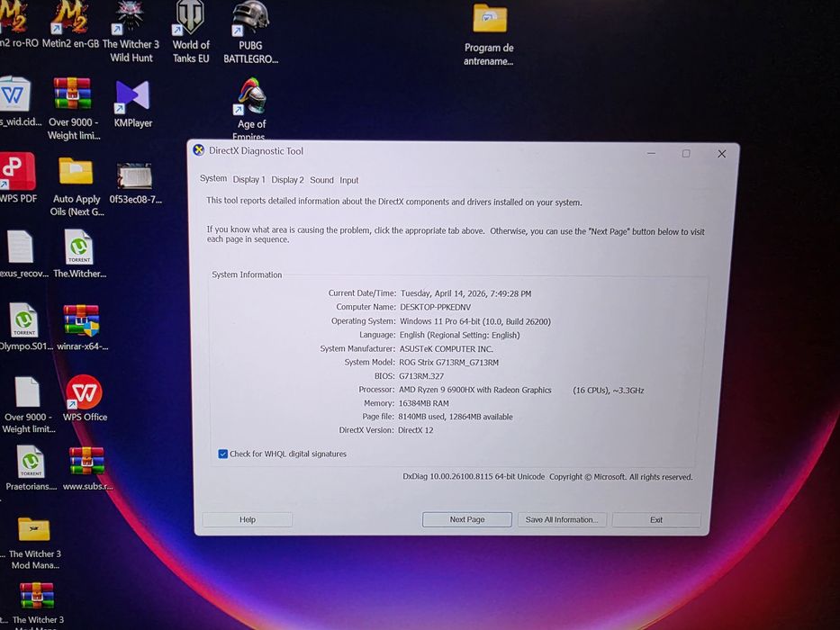Open the Age of Empires shortcut
Screen dimensions: 840x630
coord(251,109)
